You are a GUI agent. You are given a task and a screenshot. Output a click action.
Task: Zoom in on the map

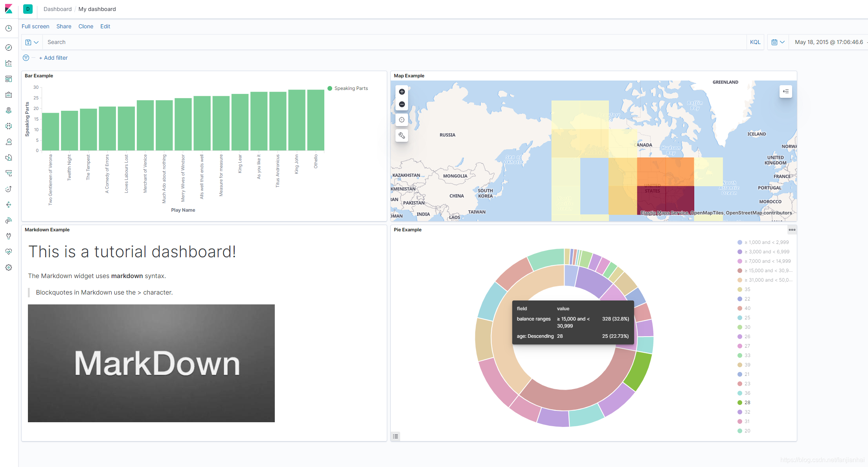tap(402, 92)
